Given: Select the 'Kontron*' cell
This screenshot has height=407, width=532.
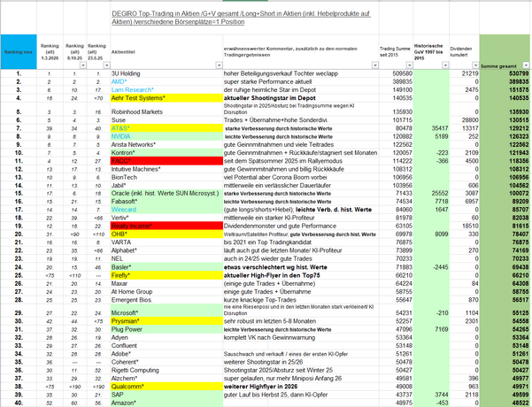Looking at the screenshot, I should [166, 152].
